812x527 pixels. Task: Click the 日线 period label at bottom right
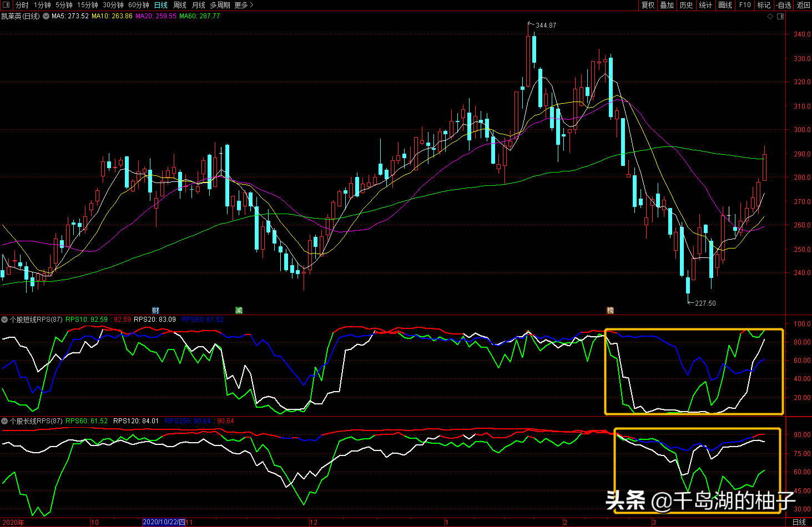click(x=799, y=522)
